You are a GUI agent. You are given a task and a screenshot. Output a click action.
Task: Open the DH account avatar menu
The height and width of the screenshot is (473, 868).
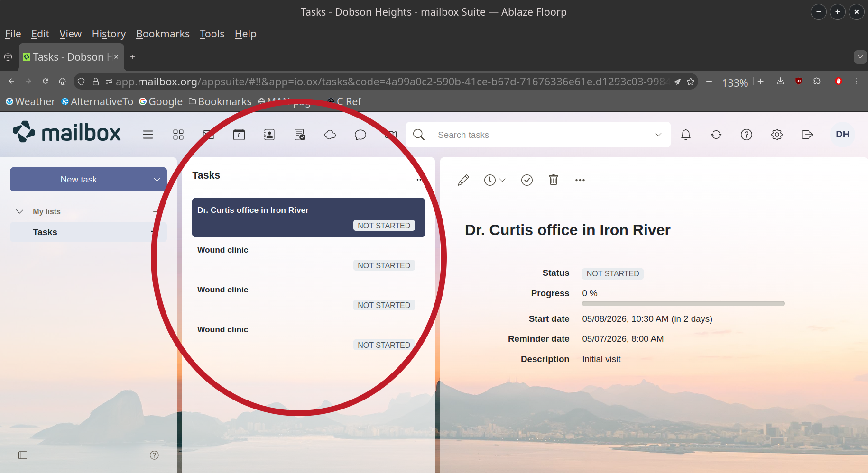pyautogui.click(x=842, y=135)
